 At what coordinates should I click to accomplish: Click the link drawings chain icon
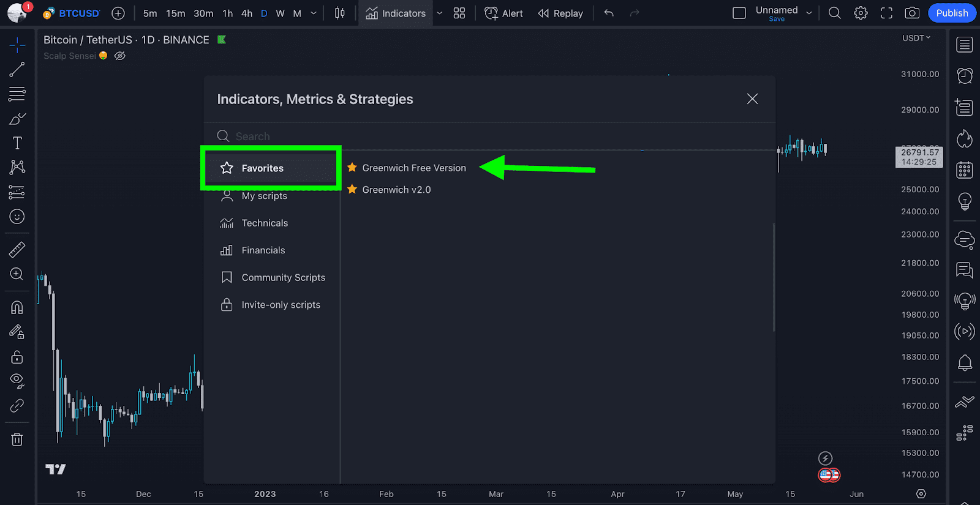tap(17, 405)
